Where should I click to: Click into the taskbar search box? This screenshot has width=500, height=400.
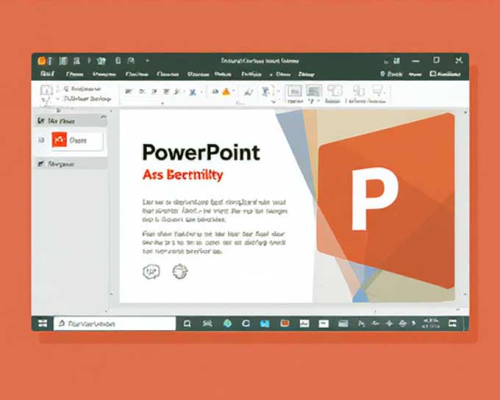click(x=114, y=324)
